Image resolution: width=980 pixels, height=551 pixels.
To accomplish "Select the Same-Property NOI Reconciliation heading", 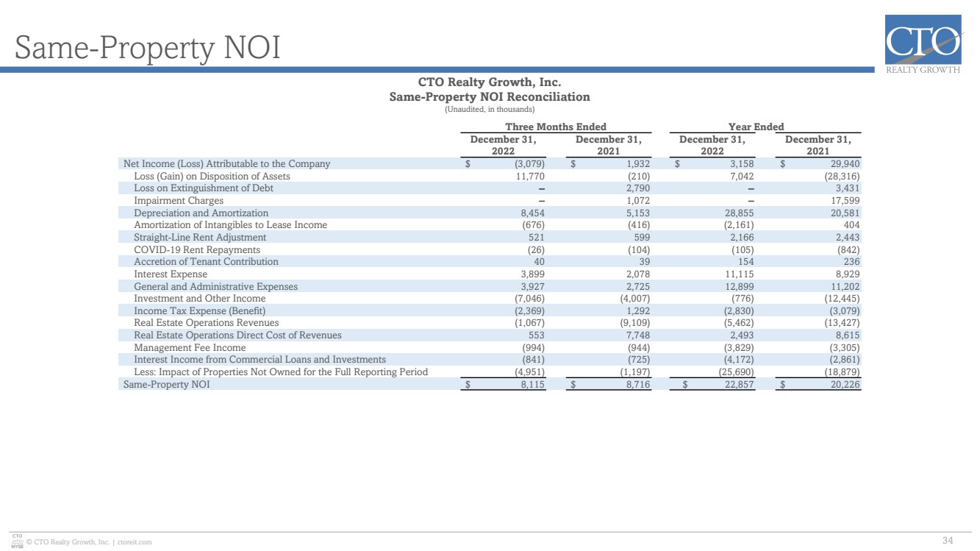I will click(x=490, y=97).
